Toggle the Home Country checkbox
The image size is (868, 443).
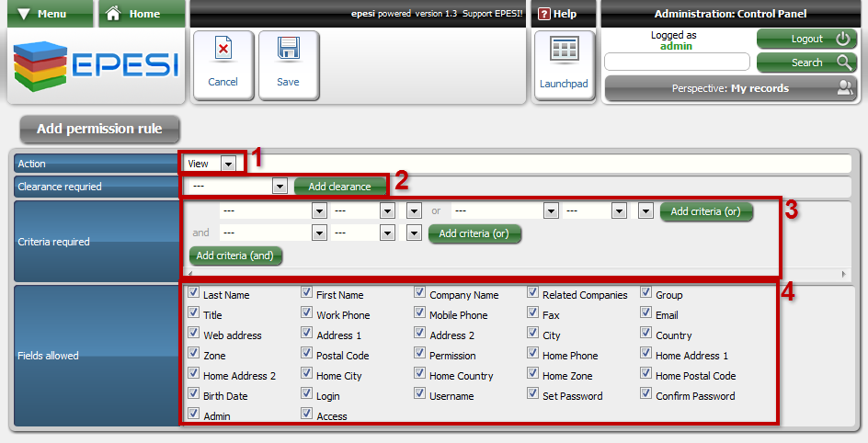(x=419, y=373)
